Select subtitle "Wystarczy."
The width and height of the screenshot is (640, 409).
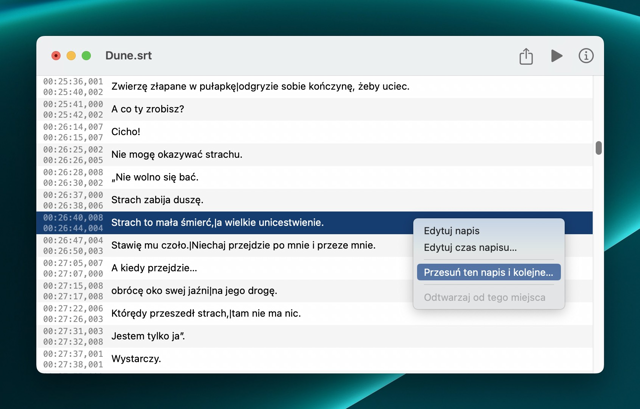click(x=315, y=359)
